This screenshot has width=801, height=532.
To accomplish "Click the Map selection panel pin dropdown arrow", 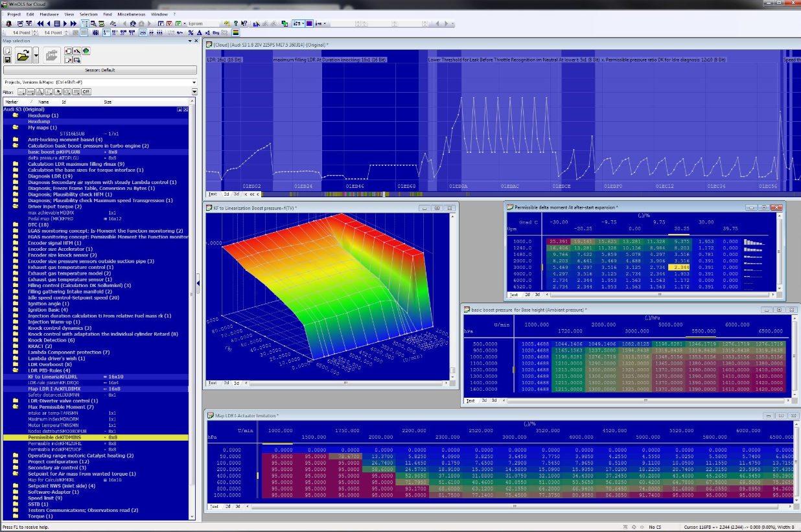I will 190,41.
